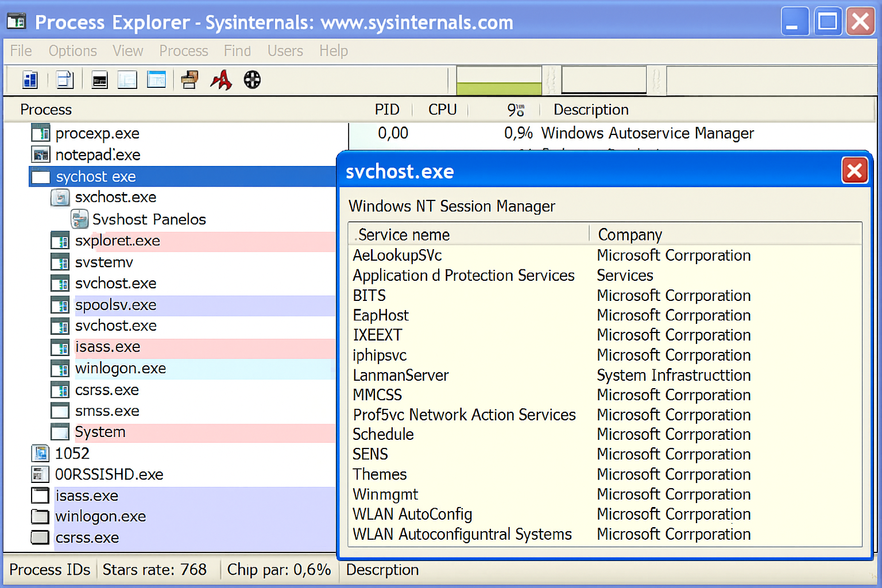Click the Svshost Panelos icon
Screen dimensions: 882x588
tap(80, 219)
